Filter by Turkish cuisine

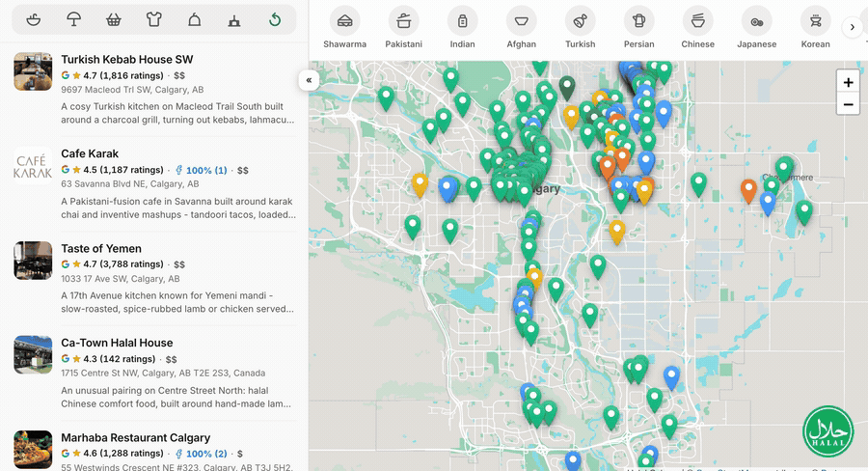tap(581, 28)
